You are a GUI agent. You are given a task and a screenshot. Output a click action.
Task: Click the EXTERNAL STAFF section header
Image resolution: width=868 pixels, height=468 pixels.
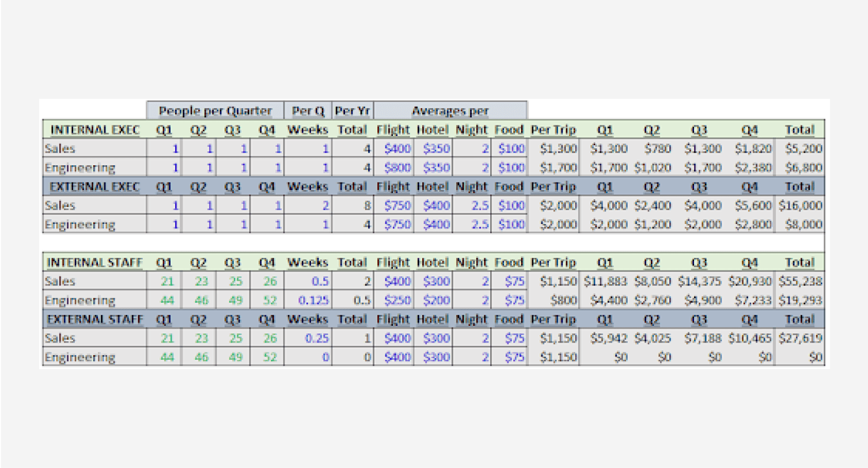(95, 319)
